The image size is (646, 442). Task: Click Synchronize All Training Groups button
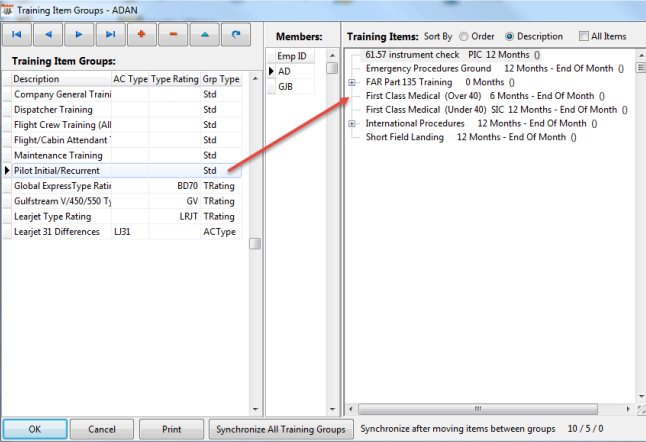pos(281,429)
